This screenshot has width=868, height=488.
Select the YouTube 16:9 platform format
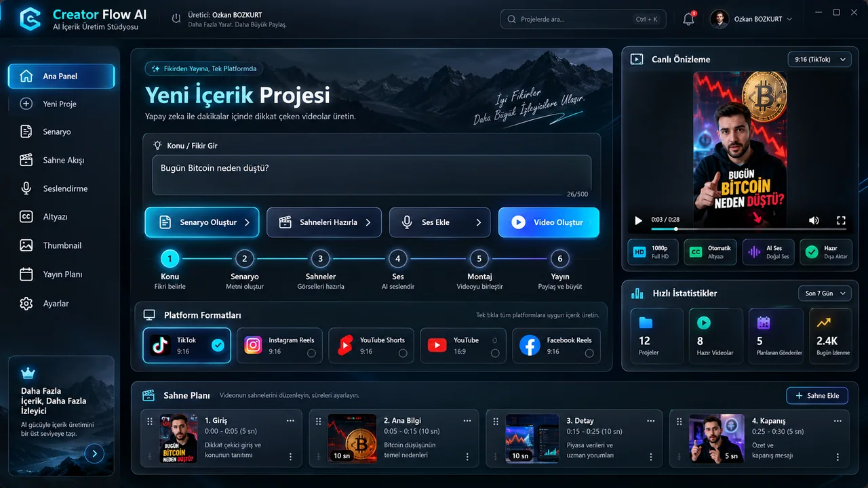[x=463, y=346]
